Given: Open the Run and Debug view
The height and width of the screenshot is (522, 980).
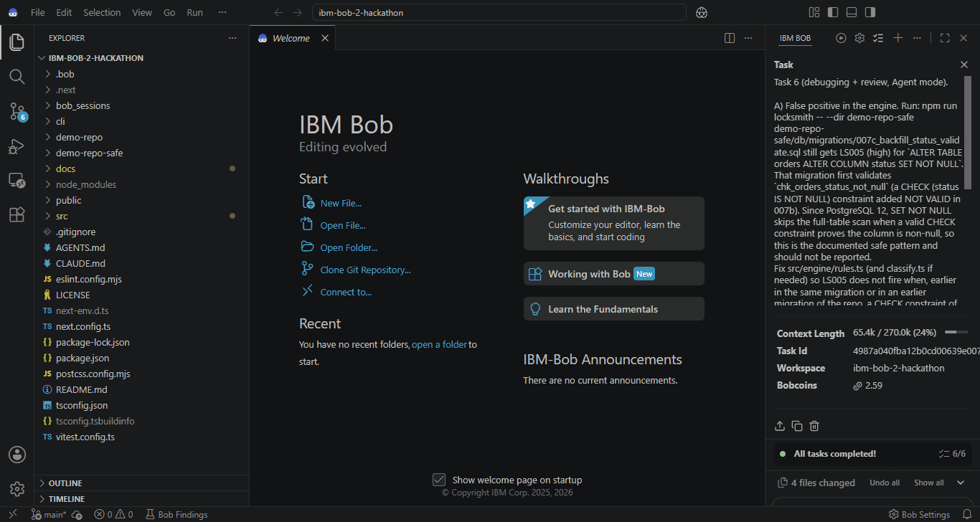Looking at the screenshot, I should point(17,146).
